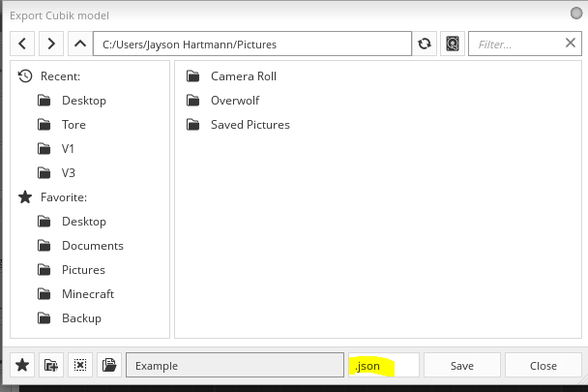Click the deselect-all dashed box icon
This screenshot has height=392, width=588.
[80, 365]
